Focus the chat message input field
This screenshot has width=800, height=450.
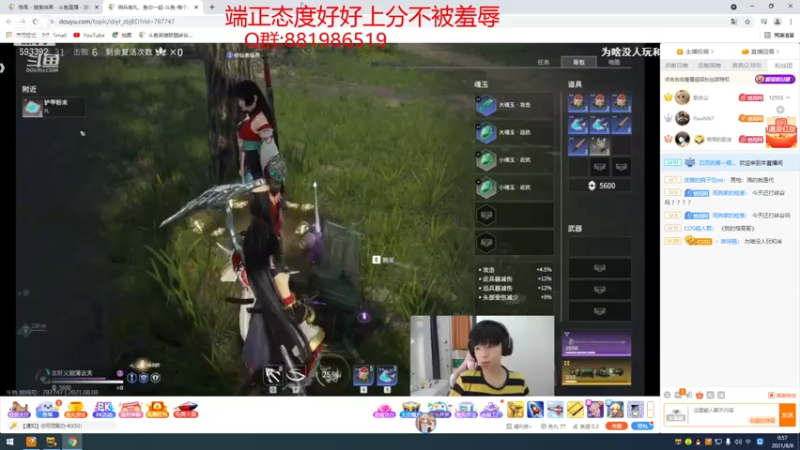coord(732,415)
